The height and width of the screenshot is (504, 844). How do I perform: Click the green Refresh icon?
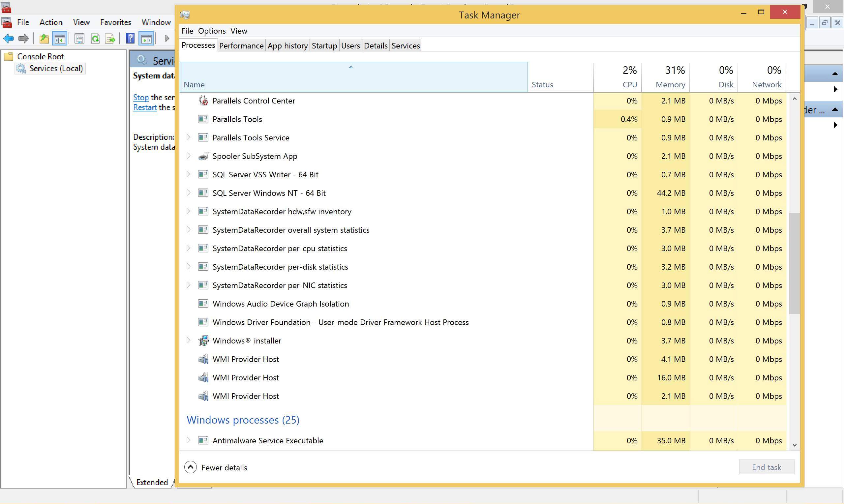pyautogui.click(x=95, y=38)
